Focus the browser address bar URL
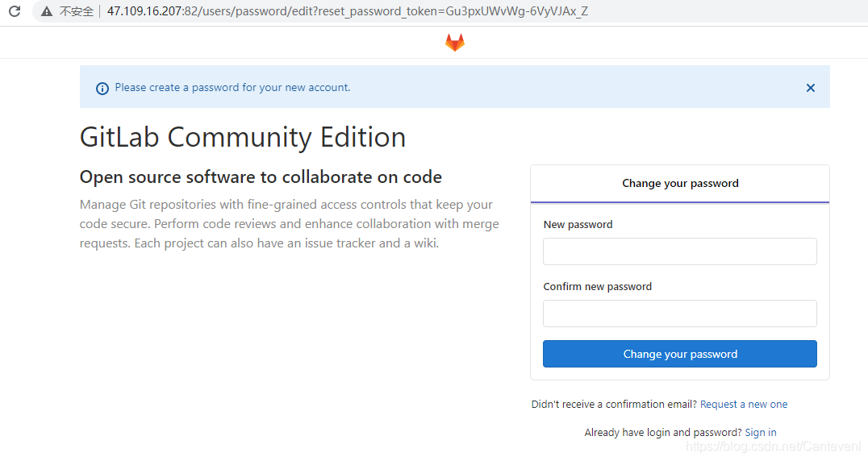Image resolution: width=868 pixels, height=461 pixels. 347,11
